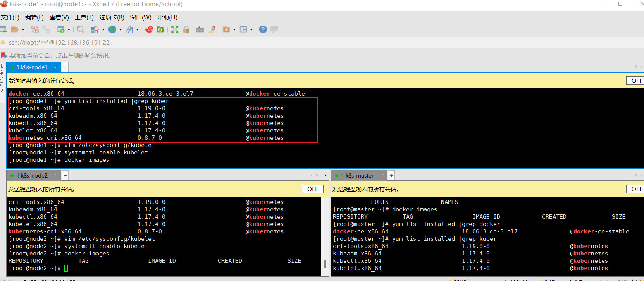The height and width of the screenshot is (281, 644).
Task: Close the k8s-node2 tab
Action: point(57,175)
